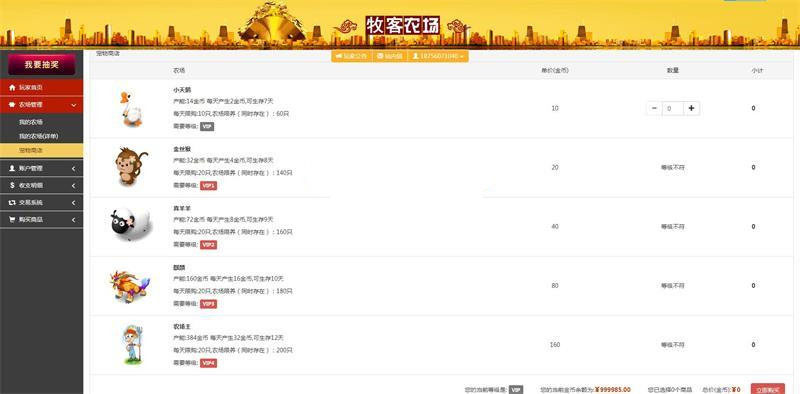Viewport: 800px width, 394px height.
Task: Open 我的农场 submenu item
Action: coord(31,122)
